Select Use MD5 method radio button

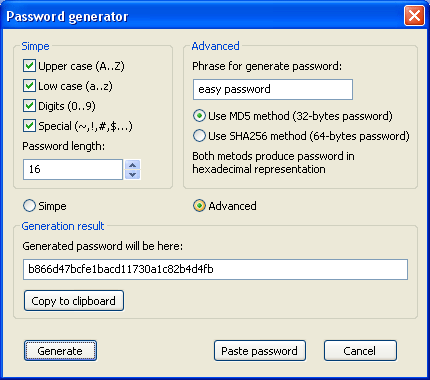pyautogui.click(x=199, y=116)
